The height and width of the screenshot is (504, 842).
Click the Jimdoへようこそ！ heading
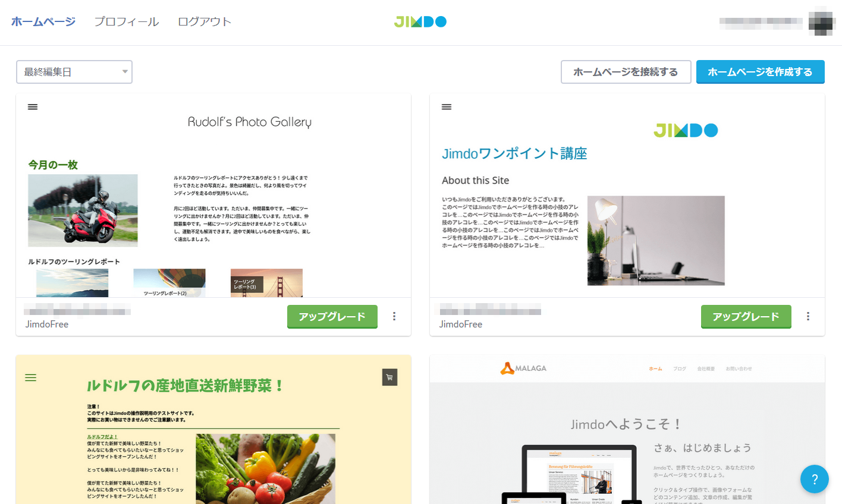tap(626, 424)
